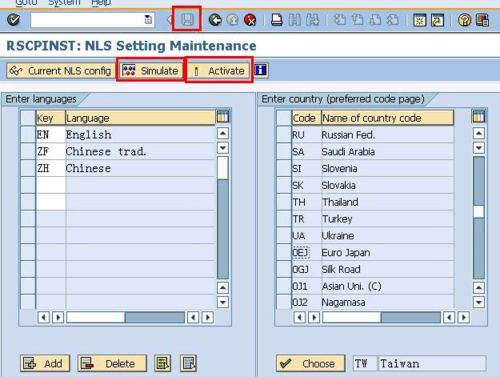Image resolution: width=500 pixels, height=377 pixels.
Task: Click language table vertical scrollbar thumb
Action: point(223,168)
